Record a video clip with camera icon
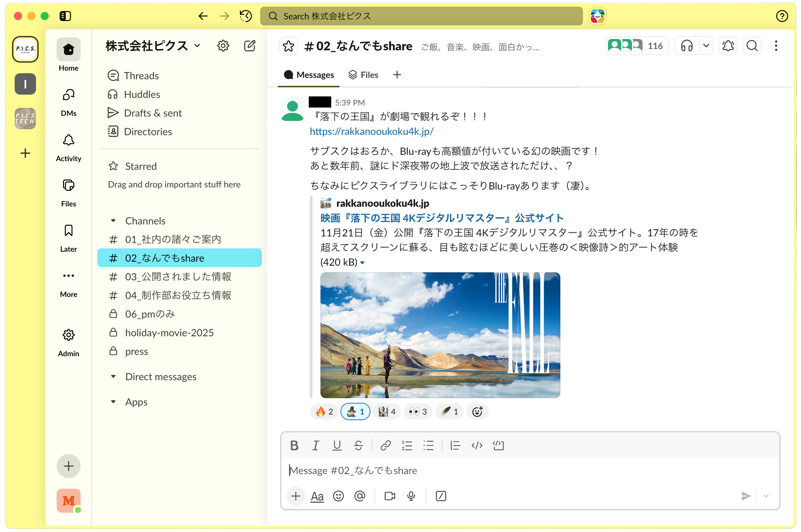The height and width of the screenshot is (532, 801). [390, 496]
